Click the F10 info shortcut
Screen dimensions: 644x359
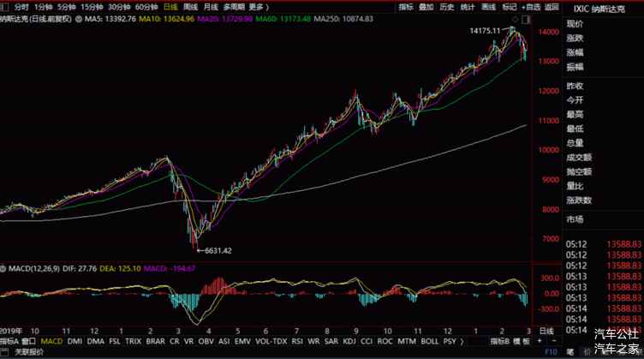click(x=551, y=352)
